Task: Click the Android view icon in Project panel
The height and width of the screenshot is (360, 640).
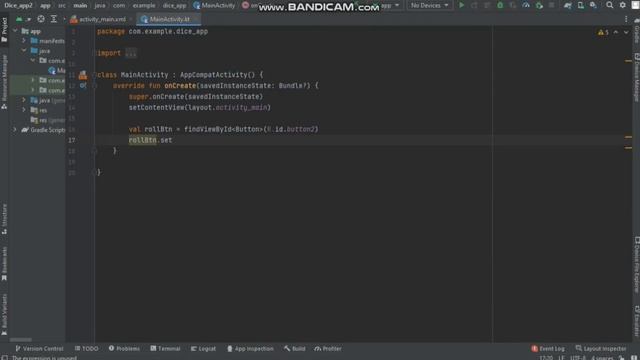Action: tap(19, 19)
